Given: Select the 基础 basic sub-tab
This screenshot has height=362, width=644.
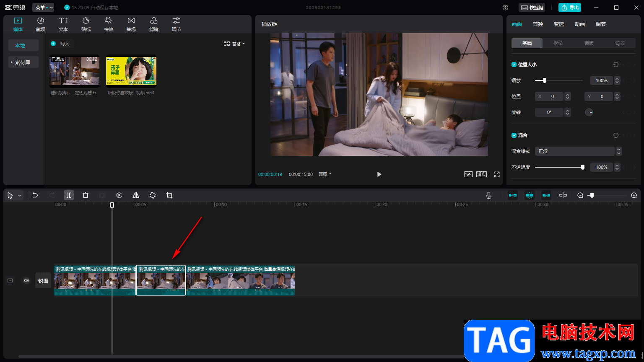Looking at the screenshot, I should tap(527, 43).
